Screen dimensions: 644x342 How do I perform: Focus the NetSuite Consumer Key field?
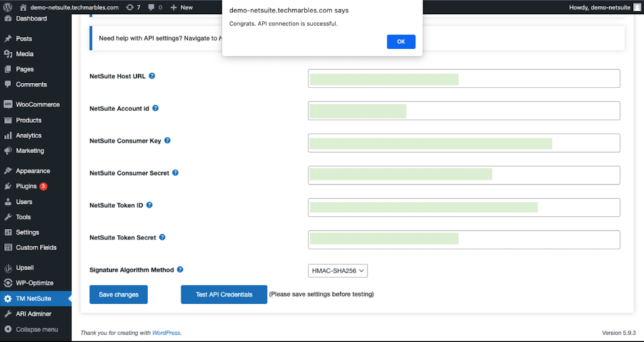tap(464, 143)
